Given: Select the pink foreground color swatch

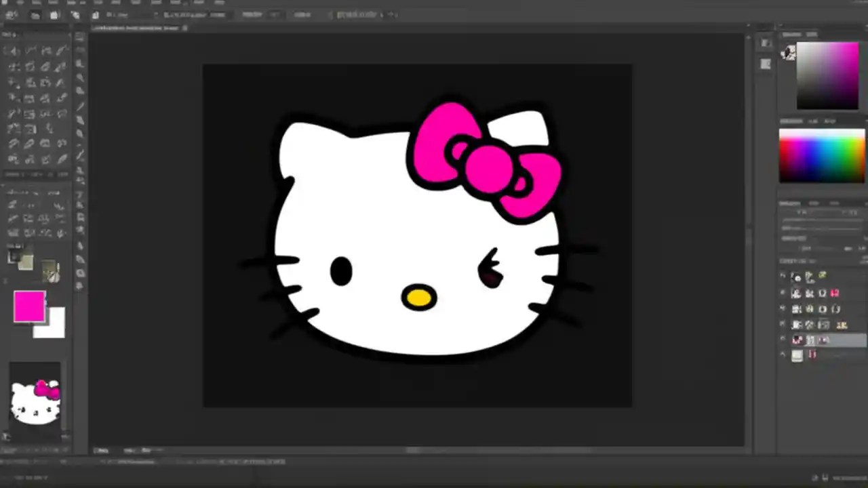Looking at the screenshot, I should (28, 307).
